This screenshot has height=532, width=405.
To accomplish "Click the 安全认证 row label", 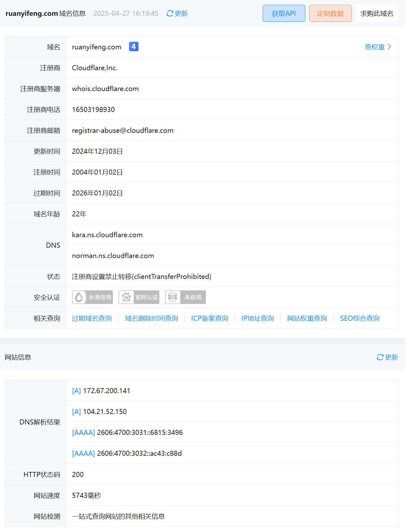I will (x=47, y=297).
